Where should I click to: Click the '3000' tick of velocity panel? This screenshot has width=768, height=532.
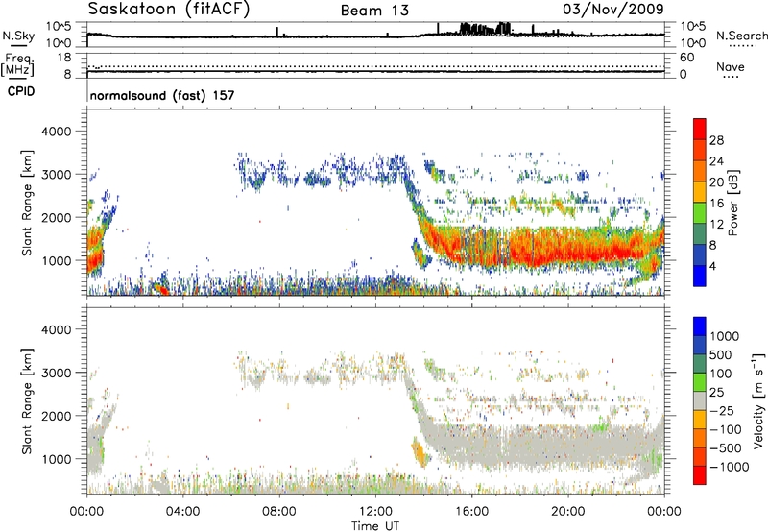pyautogui.click(x=57, y=373)
